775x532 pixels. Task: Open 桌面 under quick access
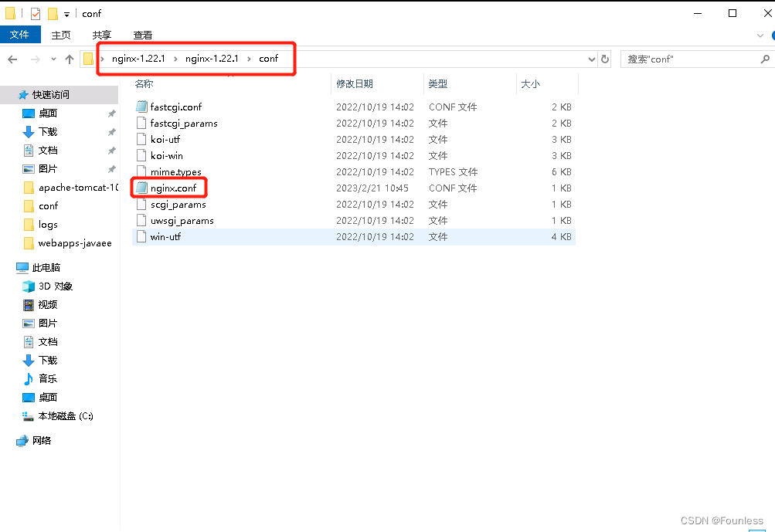pyautogui.click(x=48, y=114)
